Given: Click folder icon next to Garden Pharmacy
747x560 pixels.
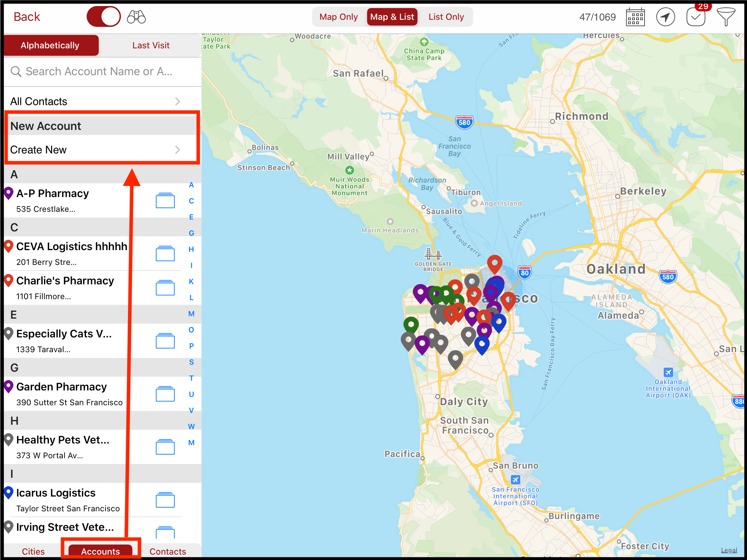Looking at the screenshot, I should point(165,394).
